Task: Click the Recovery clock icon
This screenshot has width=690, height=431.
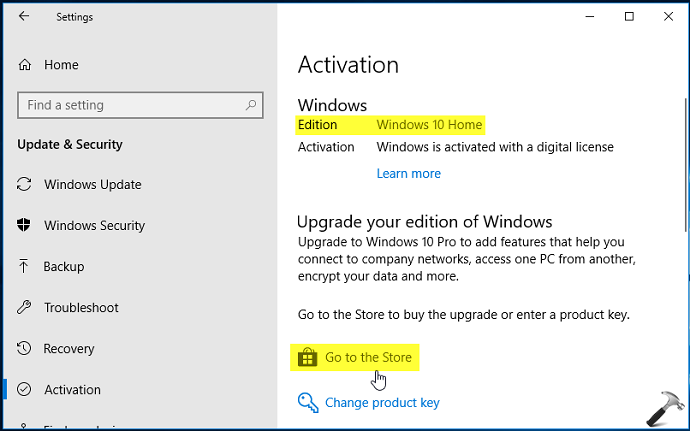Action: (24, 348)
